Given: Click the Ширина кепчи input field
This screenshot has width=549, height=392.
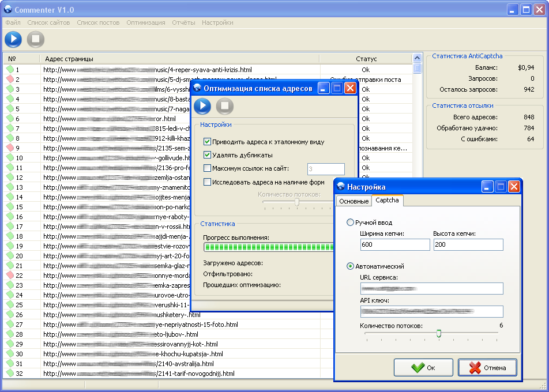Looking at the screenshot, I should coord(395,245).
